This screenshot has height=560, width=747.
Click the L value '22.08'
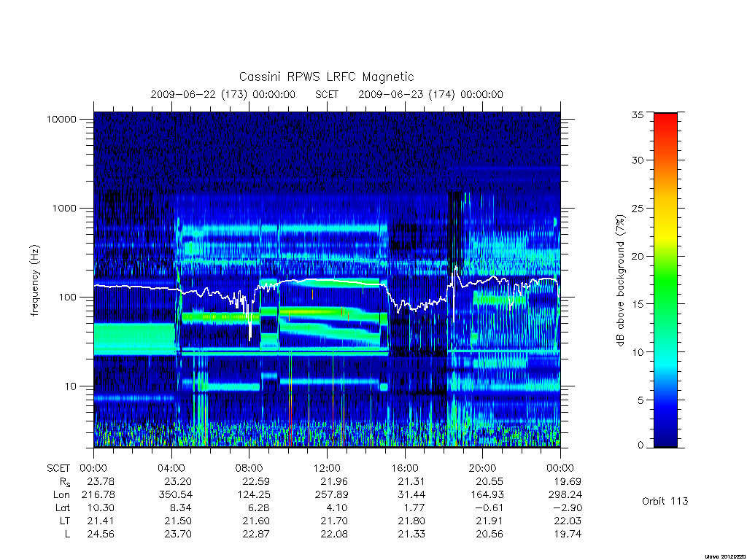(334, 534)
